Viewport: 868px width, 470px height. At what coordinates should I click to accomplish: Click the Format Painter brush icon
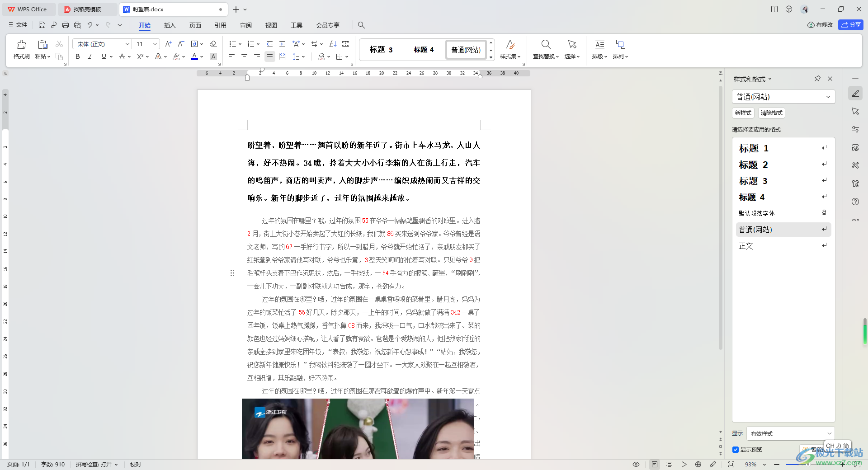pos(21,44)
